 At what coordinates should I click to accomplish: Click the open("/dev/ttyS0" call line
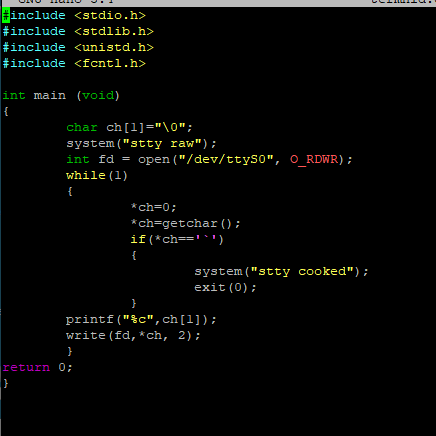click(x=209, y=159)
